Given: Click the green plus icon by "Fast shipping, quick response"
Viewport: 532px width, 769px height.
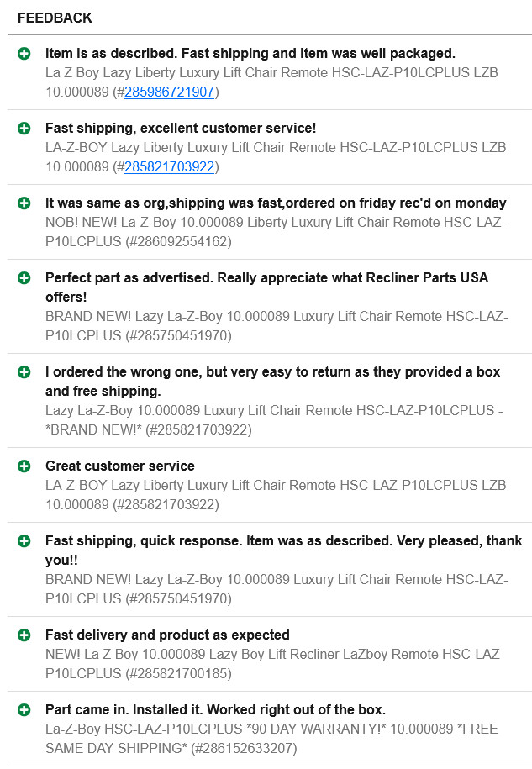Looking at the screenshot, I should (24, 541).
